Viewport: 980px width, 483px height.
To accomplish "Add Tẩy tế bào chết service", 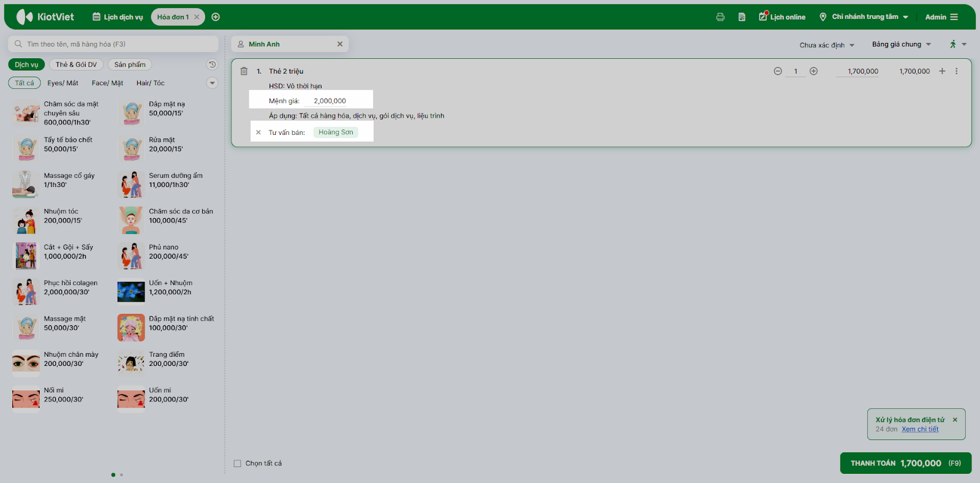I will pos(61,149).
